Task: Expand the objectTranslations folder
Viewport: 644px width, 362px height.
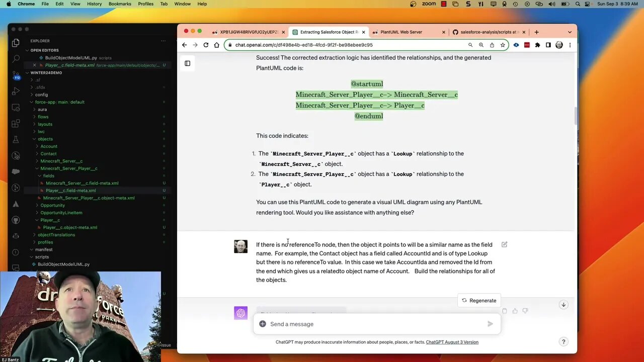Action: click(x=56, y=235)
